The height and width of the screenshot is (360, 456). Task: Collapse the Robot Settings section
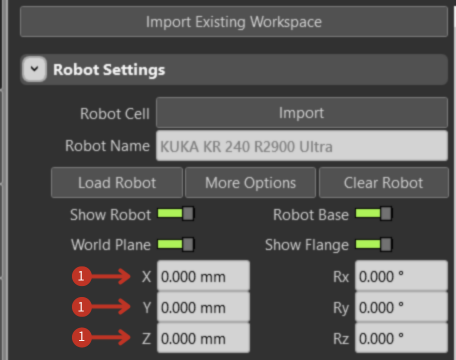click(34, 69)
